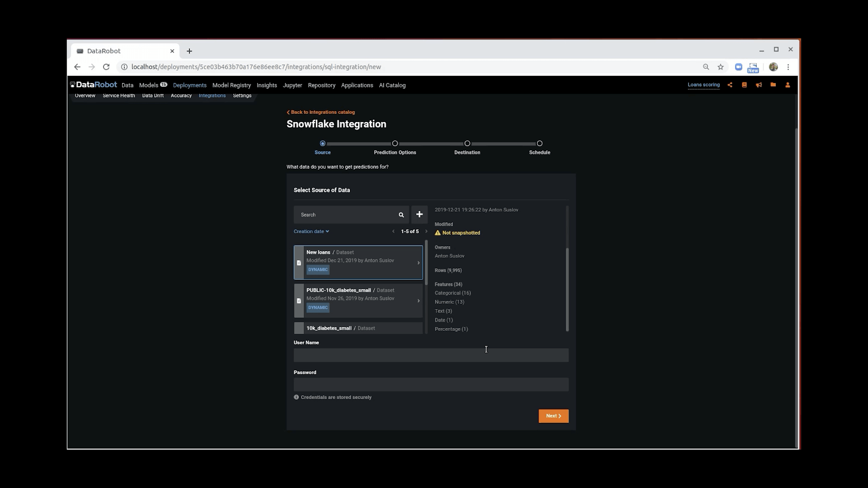Image resolution: width=868 pixels, height=488 pixels.
Task: Open the user account icon
Action: click(x=788, y=85)
